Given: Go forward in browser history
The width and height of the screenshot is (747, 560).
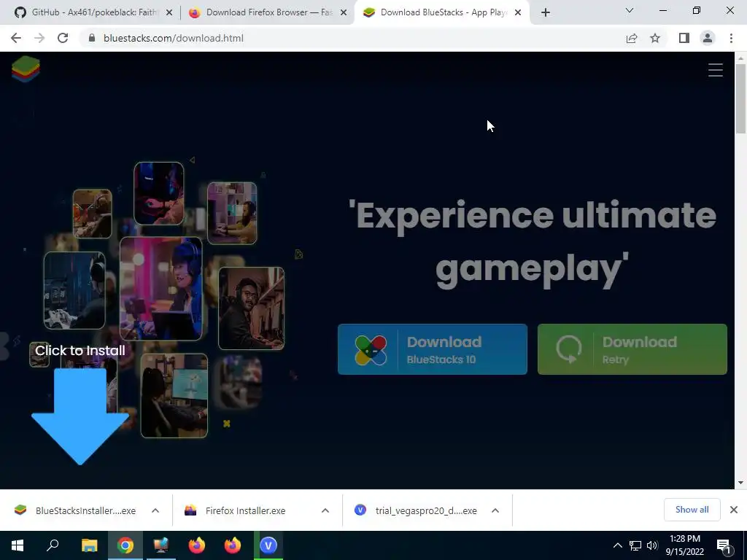Looking at the screenshot, I should click(39, 38).
